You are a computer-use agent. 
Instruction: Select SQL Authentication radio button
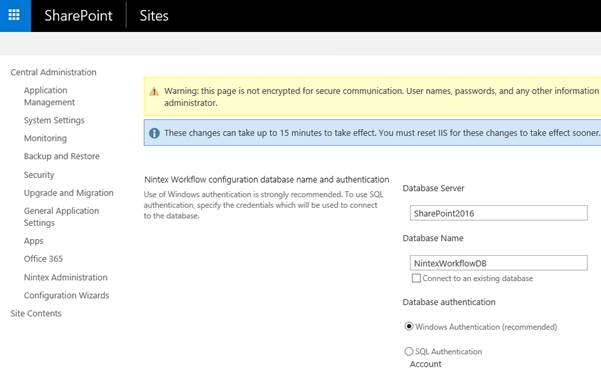409,351
